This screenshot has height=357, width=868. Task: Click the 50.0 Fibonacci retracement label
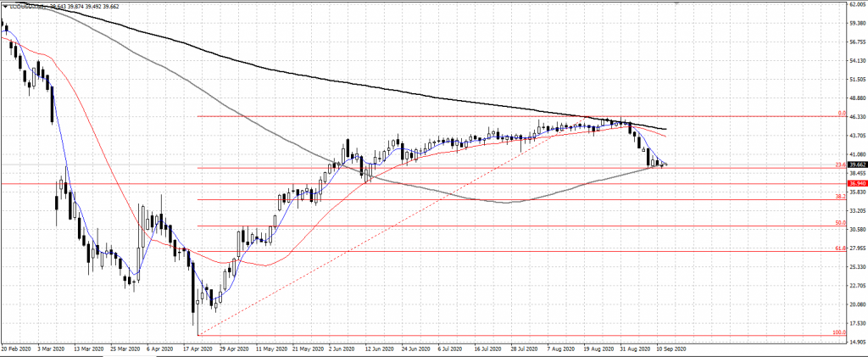(x=840, y=223)
